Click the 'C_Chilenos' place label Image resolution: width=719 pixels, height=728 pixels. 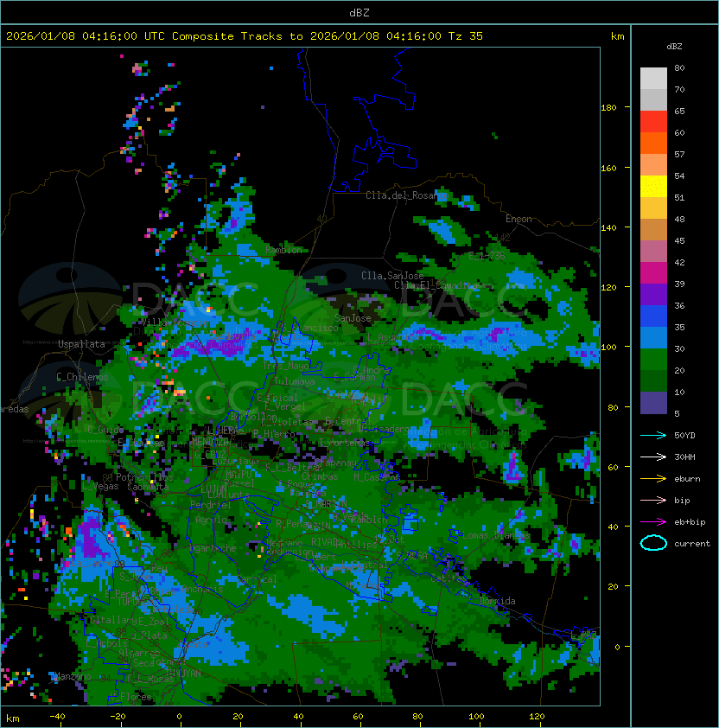point(82,377)
